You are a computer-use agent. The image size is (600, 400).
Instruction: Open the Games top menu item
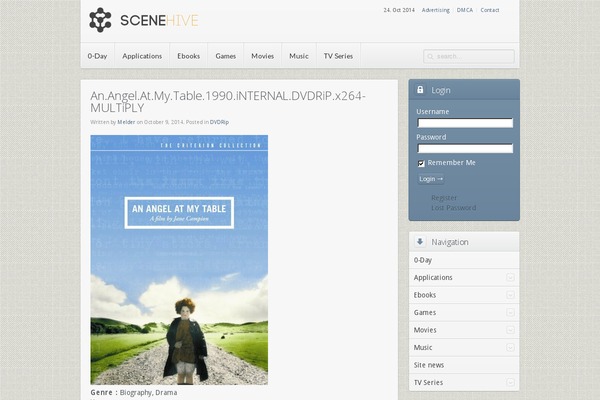pyautogui.click(x=225, y=56)
